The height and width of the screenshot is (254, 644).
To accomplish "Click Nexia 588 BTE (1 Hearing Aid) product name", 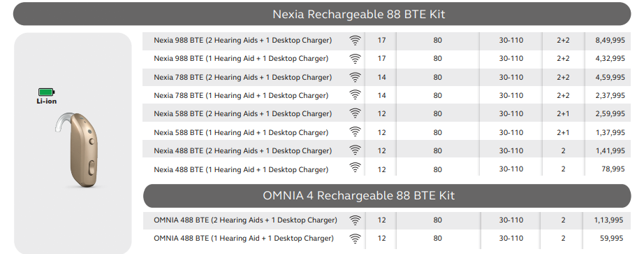I will (x=241, y=132).
